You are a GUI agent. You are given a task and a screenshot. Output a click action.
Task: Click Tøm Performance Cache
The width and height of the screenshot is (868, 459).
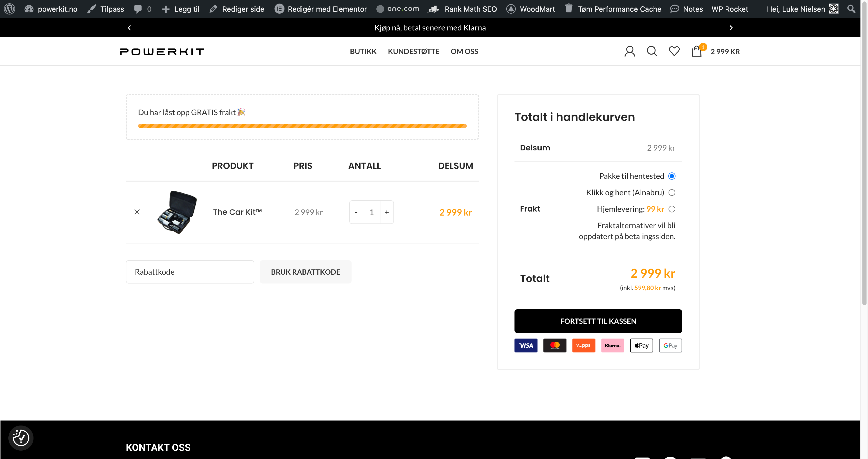(613, 9)
